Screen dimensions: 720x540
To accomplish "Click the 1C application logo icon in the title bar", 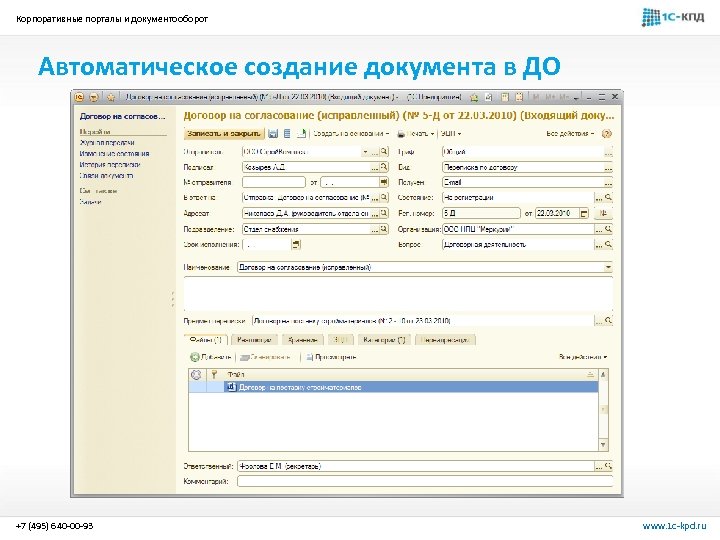I will (x=79, y=97).
